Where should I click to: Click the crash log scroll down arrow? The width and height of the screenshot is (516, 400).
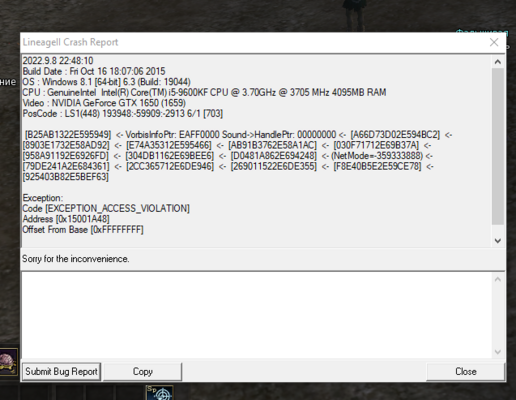[498, 241]
